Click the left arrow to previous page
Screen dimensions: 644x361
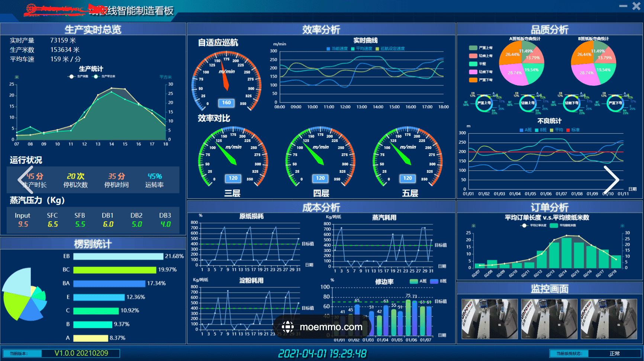click(25, 180)
